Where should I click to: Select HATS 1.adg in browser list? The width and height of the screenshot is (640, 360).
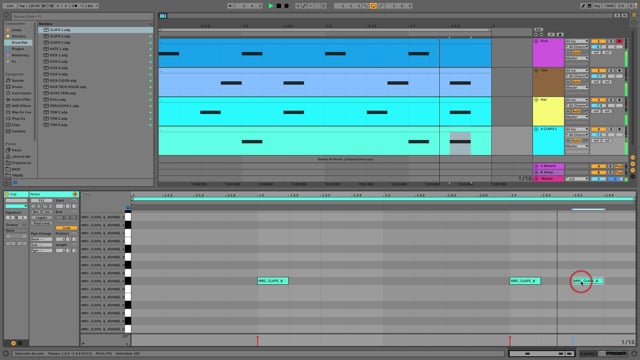click(96, 49)
